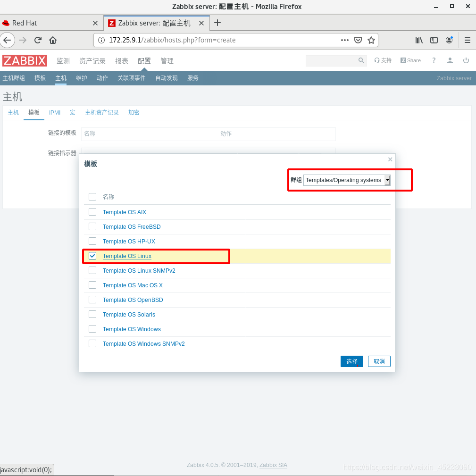The height and width of the screenshot is (476, 476).
Task: Close the Zabbix server tab
Action: tap(201, 23)
